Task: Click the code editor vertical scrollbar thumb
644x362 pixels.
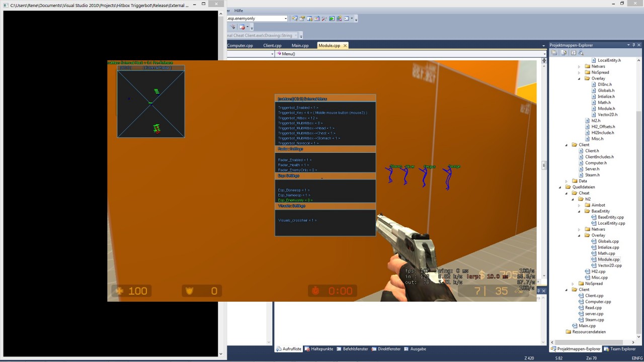Action: click(544, 165)
